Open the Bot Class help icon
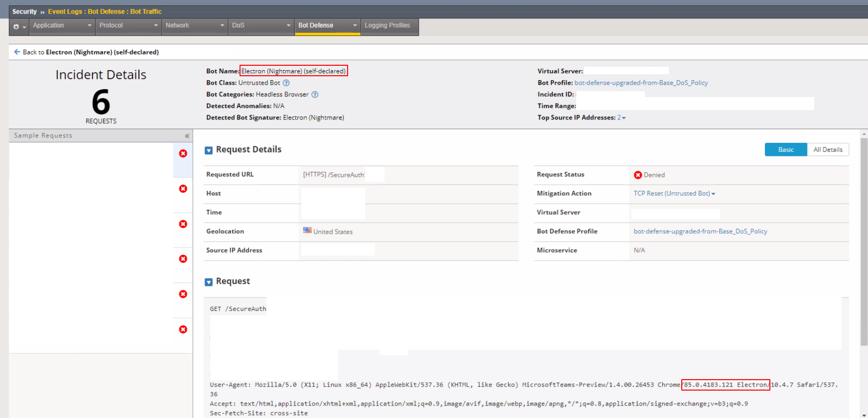The image size is (868, 418). point(286,83)
